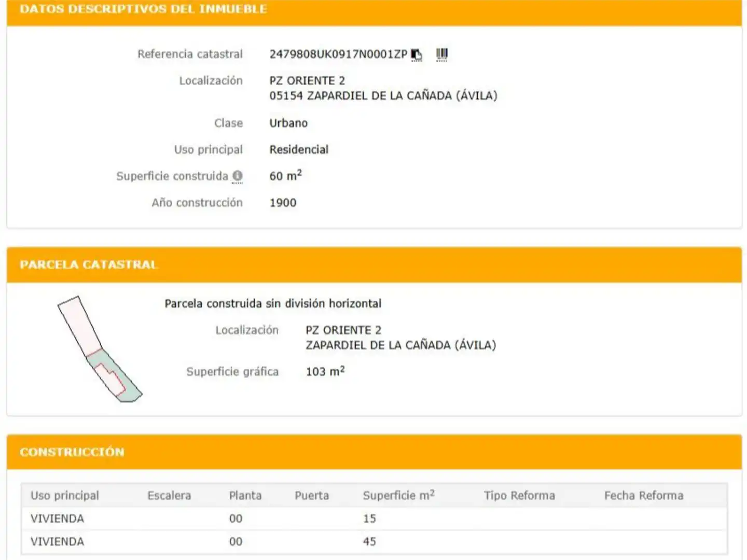
Task: Click the 'Residencial' use value
Action: (299, 149)
